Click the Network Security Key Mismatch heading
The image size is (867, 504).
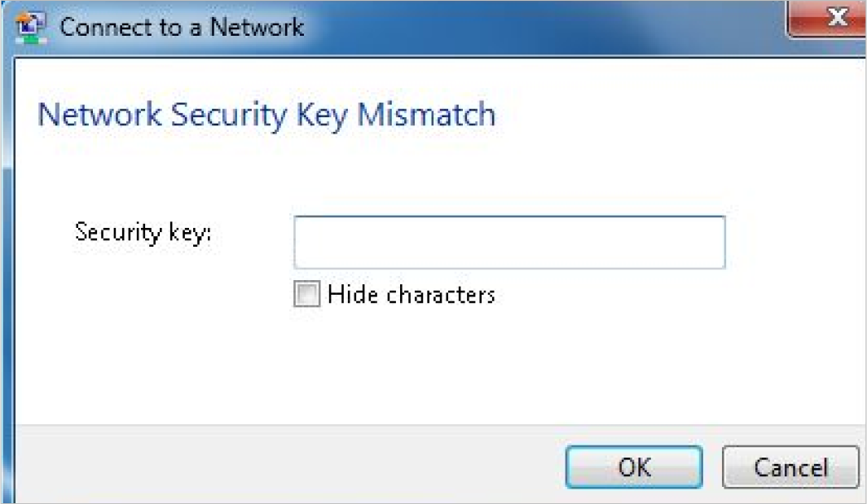pyautogui.click(x=266, y=115)
